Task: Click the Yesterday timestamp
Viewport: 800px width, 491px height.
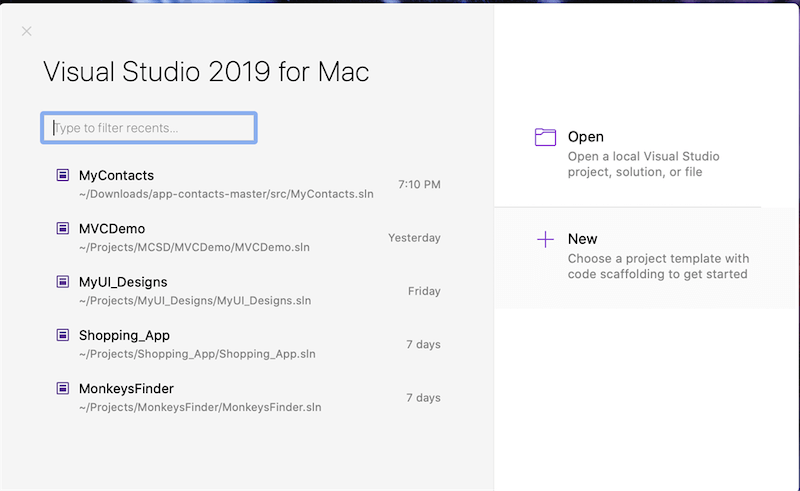Action: [x=414, y=238]
